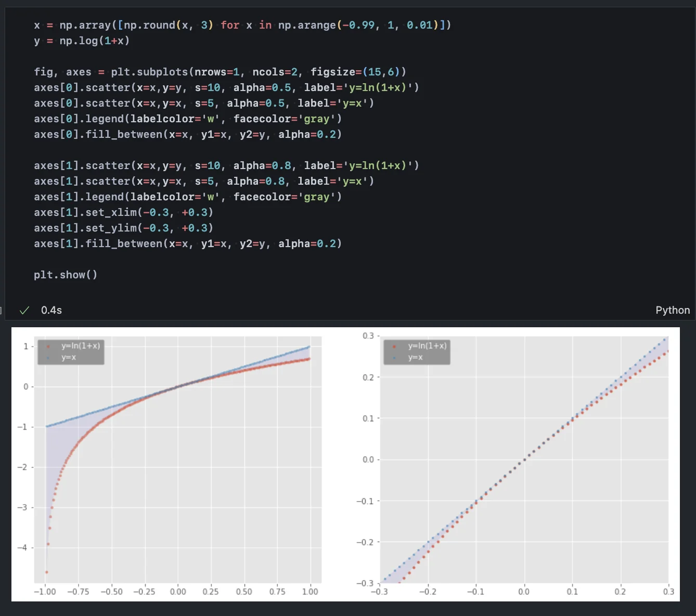Viewport: 696px width, 616px height.
Task: Click the red y=ln(1+x) marker in left legend
Action: 48,346
